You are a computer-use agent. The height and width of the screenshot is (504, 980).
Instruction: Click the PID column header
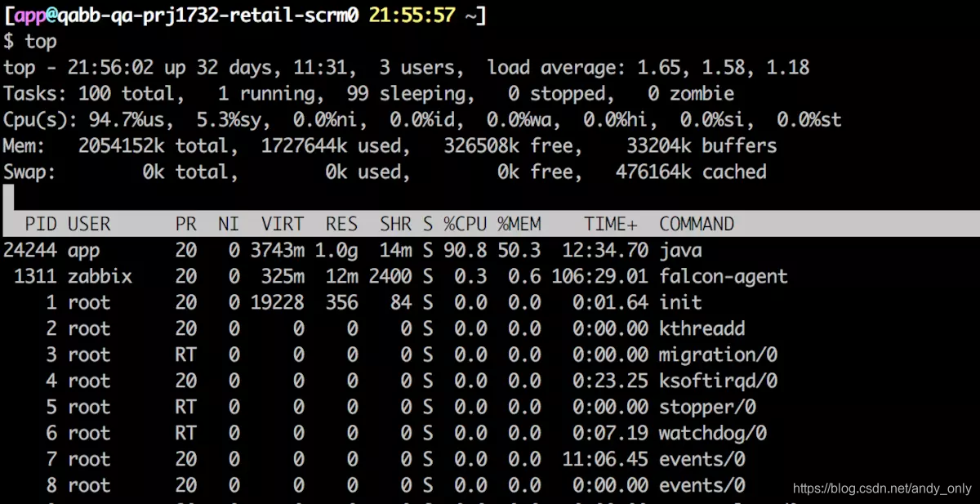coord(41,224)
